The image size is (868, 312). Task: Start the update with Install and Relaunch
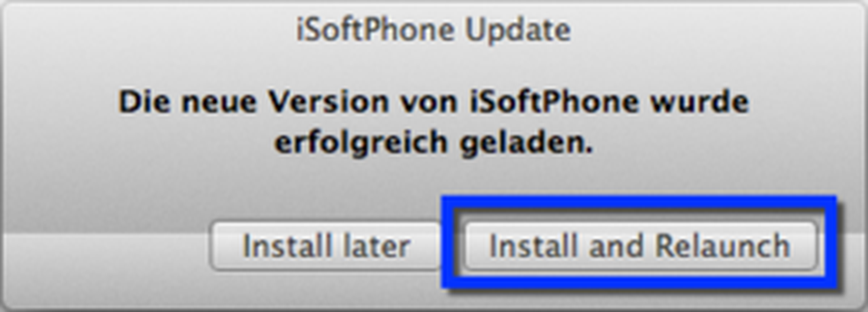pyautogui.click(x=641, y=246)
